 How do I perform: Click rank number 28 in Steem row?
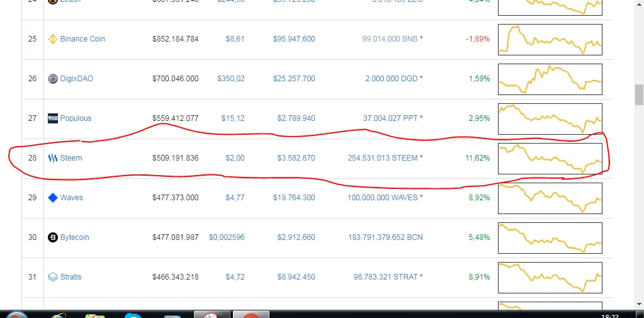pos(33,158)
